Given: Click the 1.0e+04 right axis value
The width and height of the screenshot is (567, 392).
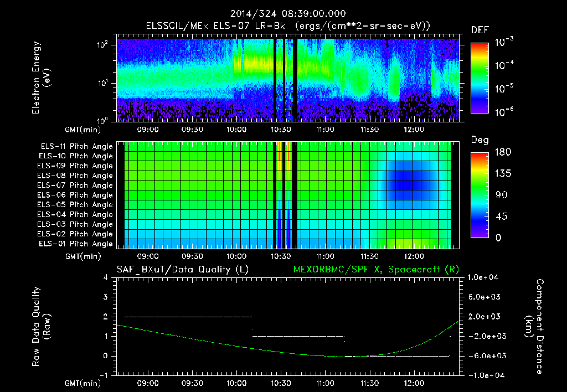Looking at the screenshot, I should [483, 278].
